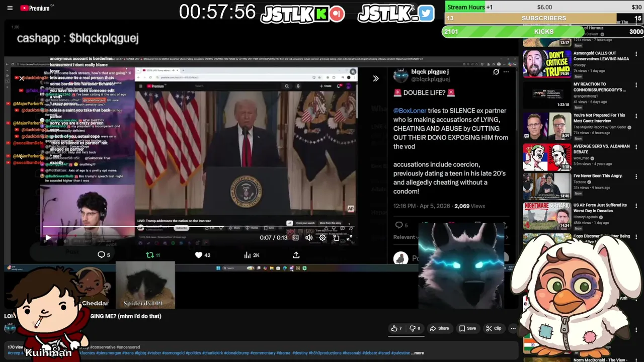The height and width of the screenshot is (362, 644).
Task: Open options for I've Never Been This Angry
Action: coord(636,177)
